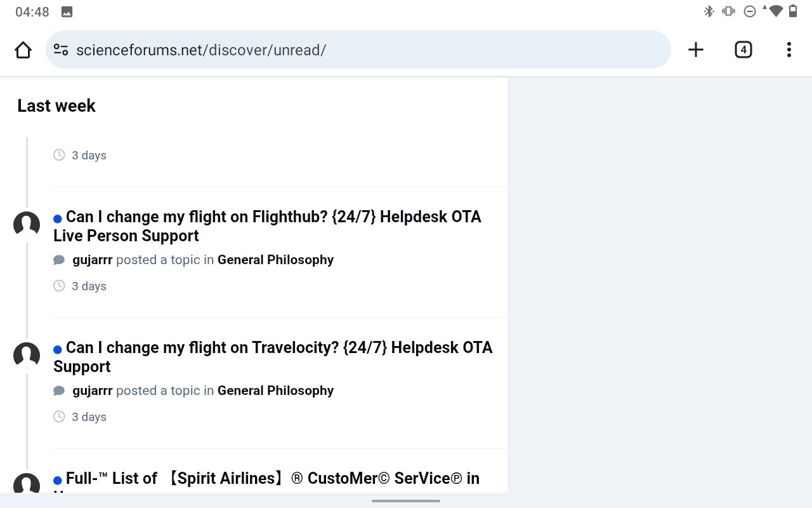Open a new tab with plus icon
Image resolution: width=812 pixels, height=508 pixels.
tap(696, 50)
